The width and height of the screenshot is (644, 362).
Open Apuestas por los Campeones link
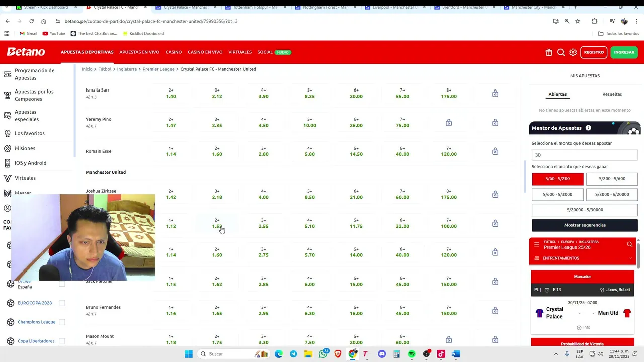click(x=34, y=95)
